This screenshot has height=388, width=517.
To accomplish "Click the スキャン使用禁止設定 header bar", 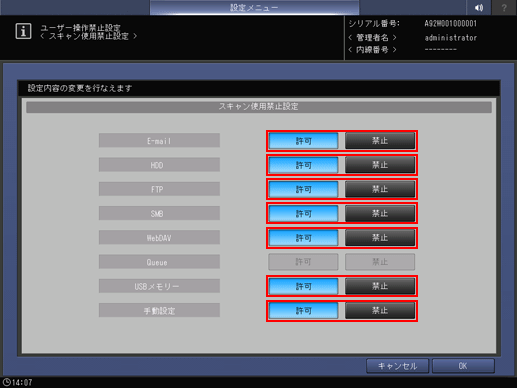I will pyautogui.click(x=259, y=107).
